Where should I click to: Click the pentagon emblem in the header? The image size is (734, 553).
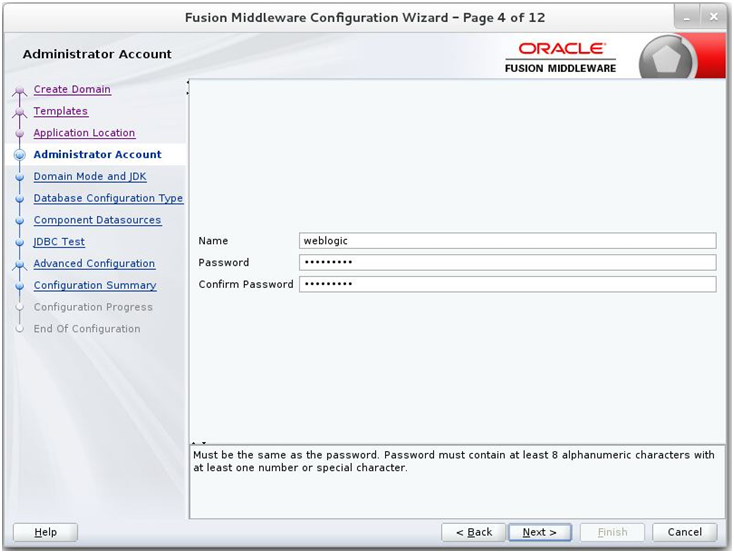667,59
